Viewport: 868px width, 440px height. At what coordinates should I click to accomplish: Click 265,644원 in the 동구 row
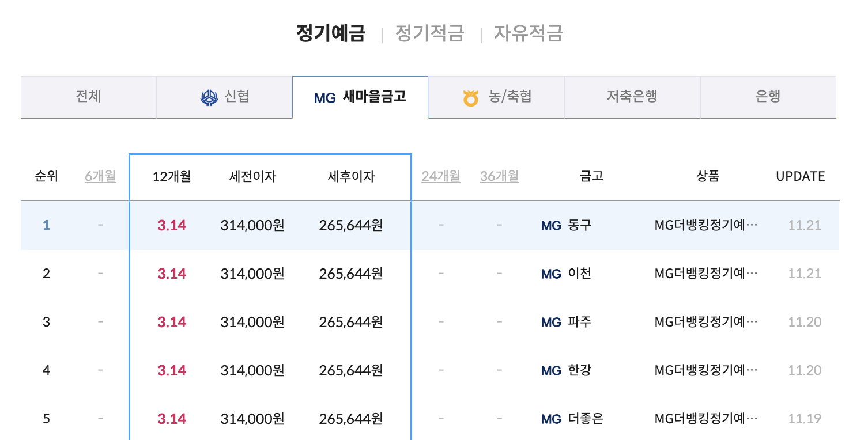(351, 226)
